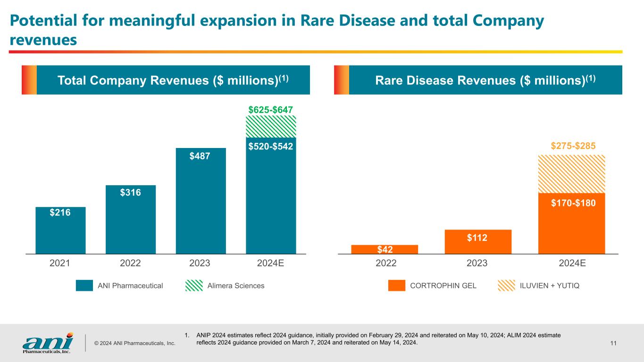Click the green hatched Alimera bar segment
This screenshot has height=362, width=644.
point(271,126)
